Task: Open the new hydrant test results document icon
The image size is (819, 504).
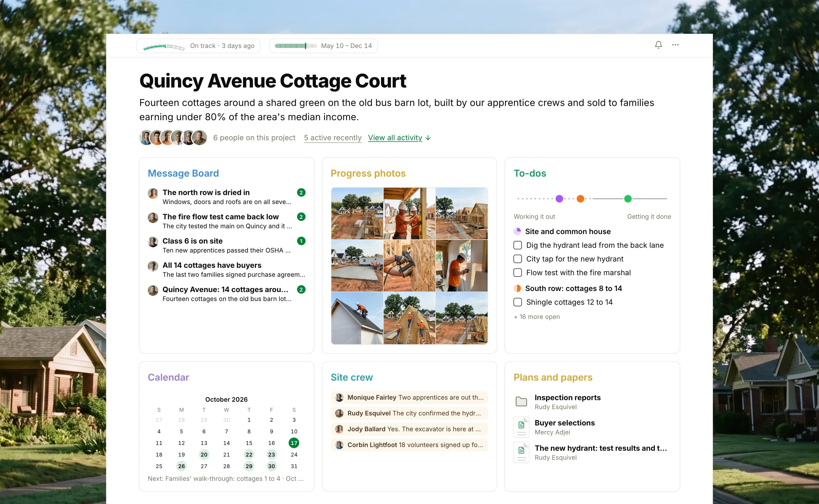Action: 521,452
